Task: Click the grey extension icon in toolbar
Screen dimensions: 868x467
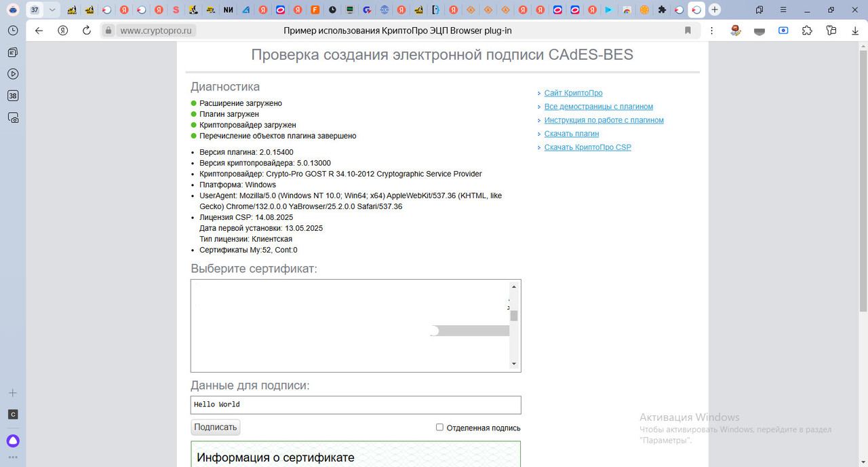Action: click(x=759, y=31)
